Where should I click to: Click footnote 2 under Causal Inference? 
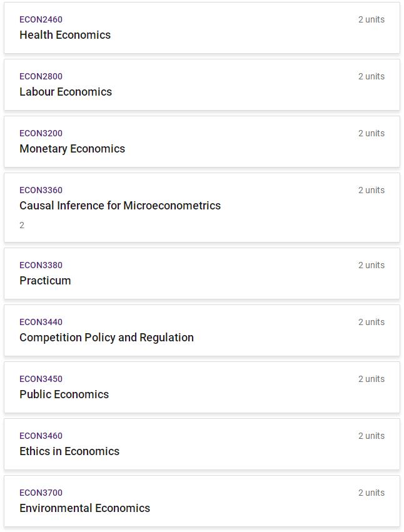coord(22,225)
